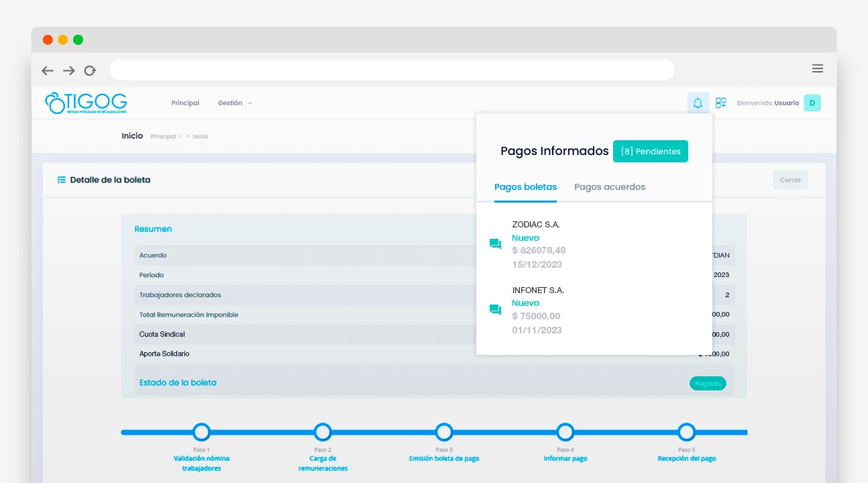Image resolution: width=868 pixels, height=483 pixels.
Task: Open the notifications bell icon
Action: coord(698,103)
